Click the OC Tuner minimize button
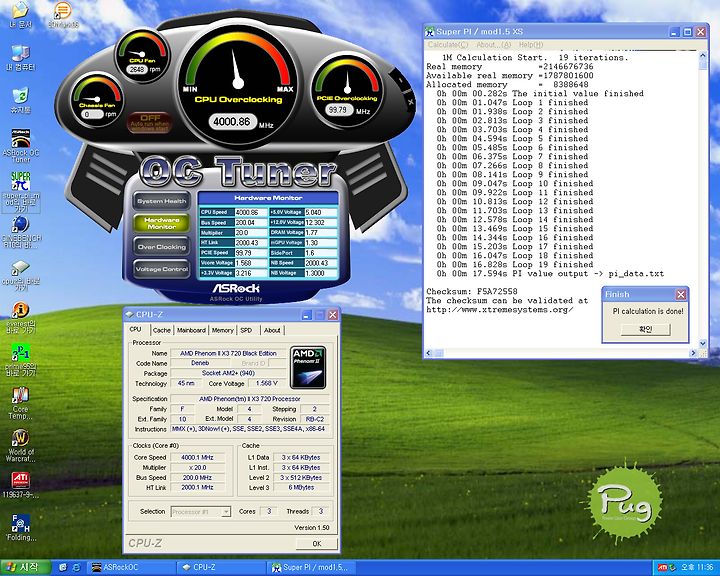The width and height of the screenshot is (720, 576). coord(400,80)
